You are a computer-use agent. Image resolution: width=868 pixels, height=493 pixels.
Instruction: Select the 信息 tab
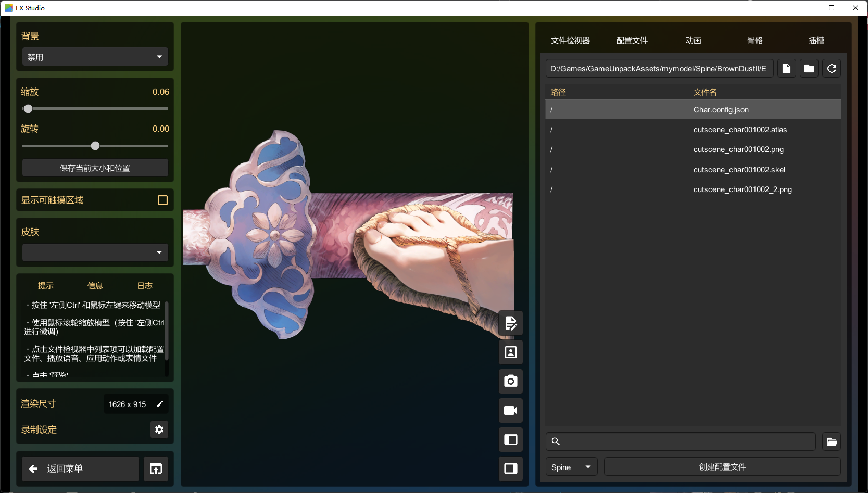tap(95, 286)
